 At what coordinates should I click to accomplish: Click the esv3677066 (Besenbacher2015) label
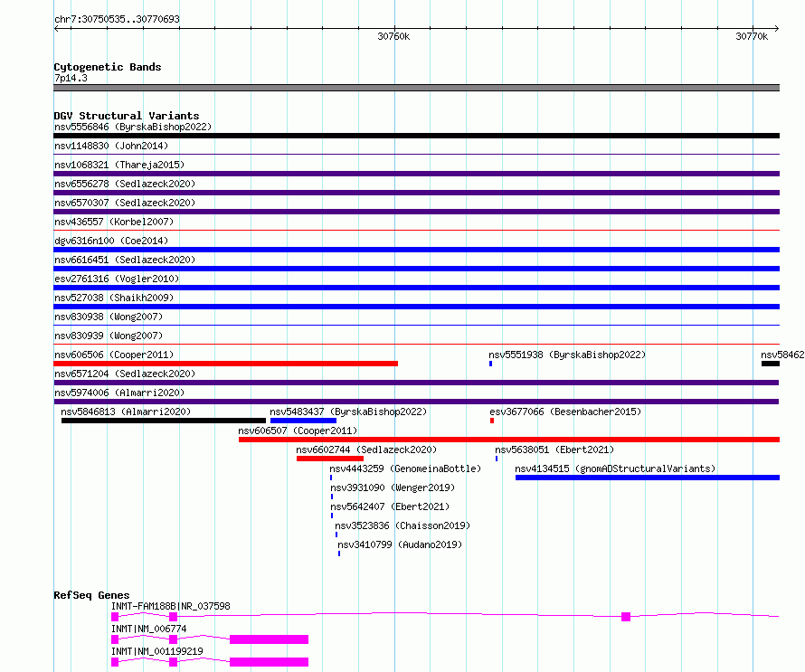pyautogui.click(x=565, y=412)
